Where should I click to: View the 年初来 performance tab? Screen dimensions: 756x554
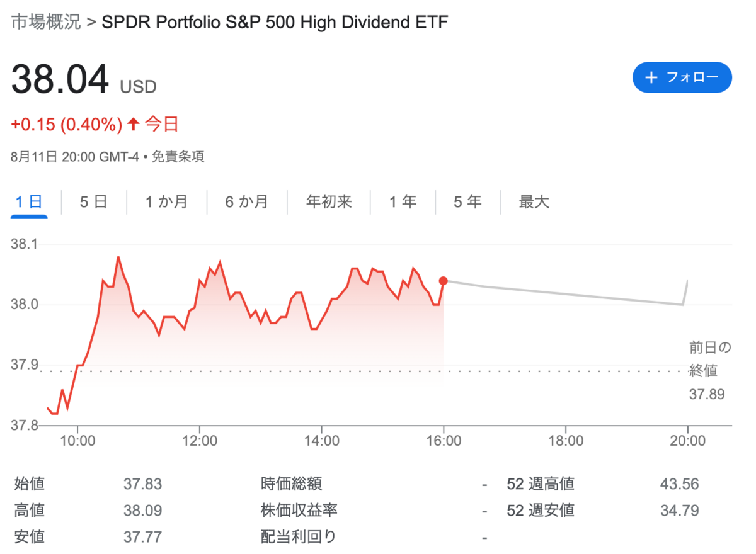pos(328,201)
